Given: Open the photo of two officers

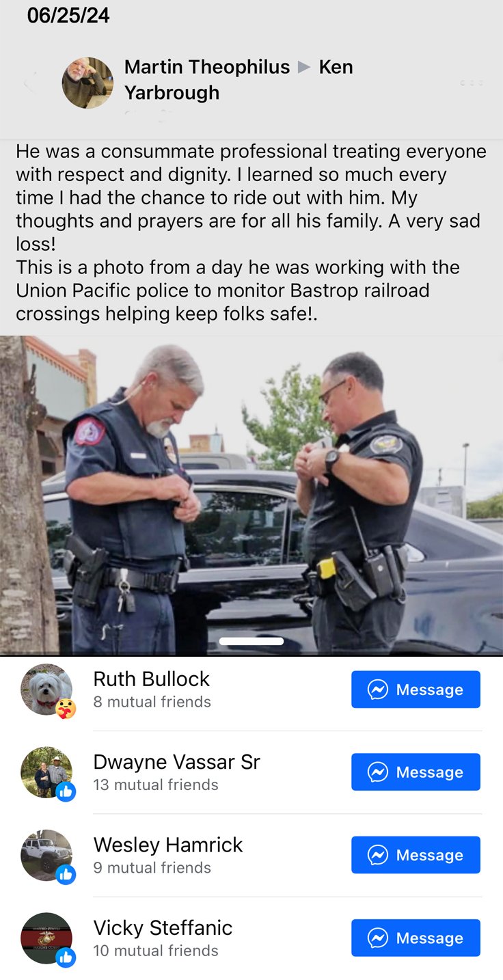Looking at the screenshot, I should (x=251, y=495).
